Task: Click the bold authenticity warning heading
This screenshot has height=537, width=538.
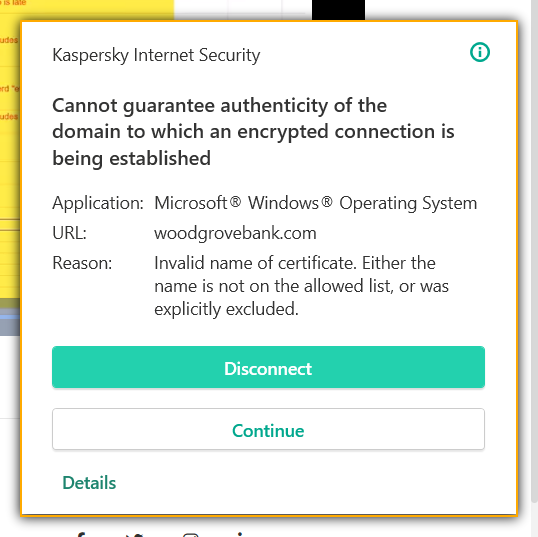Action: [253, 132]
